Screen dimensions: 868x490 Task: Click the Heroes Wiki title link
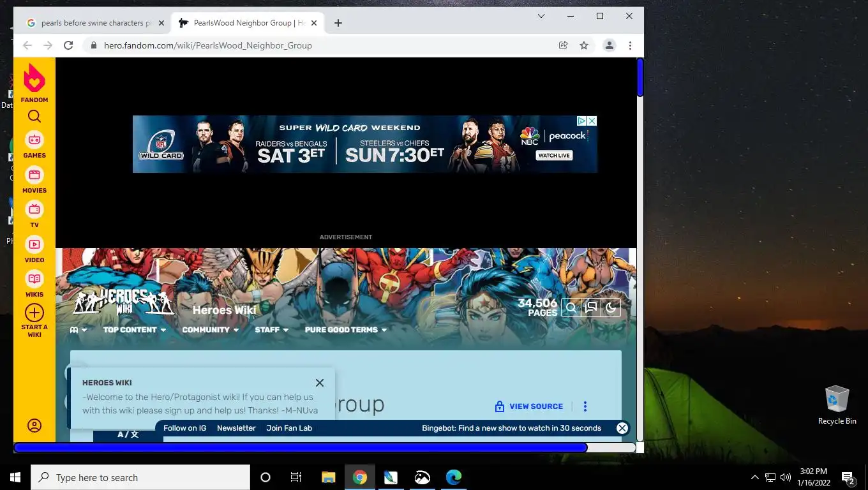pos(224,310)
